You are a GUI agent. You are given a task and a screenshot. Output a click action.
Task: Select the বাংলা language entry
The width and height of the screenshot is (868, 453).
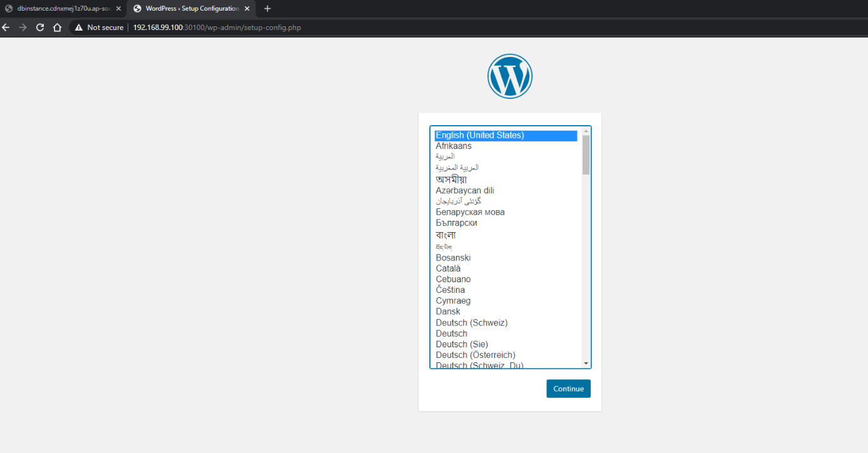(506, 235)
